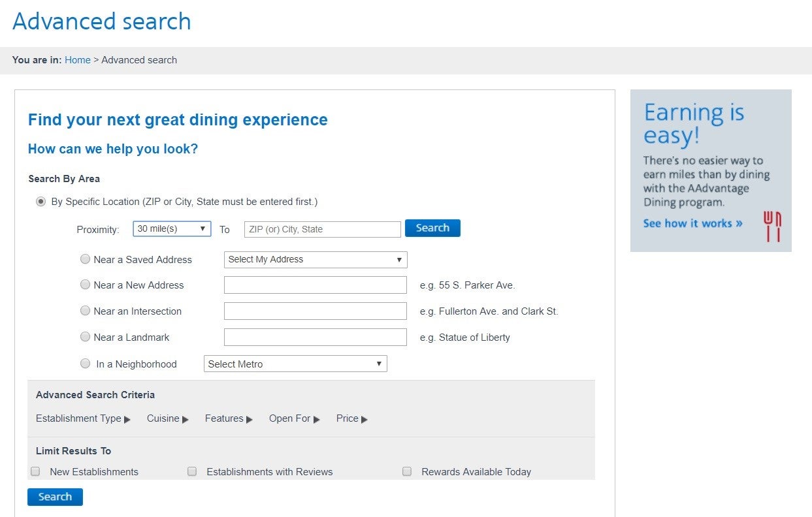Image resolution: width=812 pixels, height=517 pixels.
Task: Expand the Cuisine criteria
Action: [x=167, y=419]
